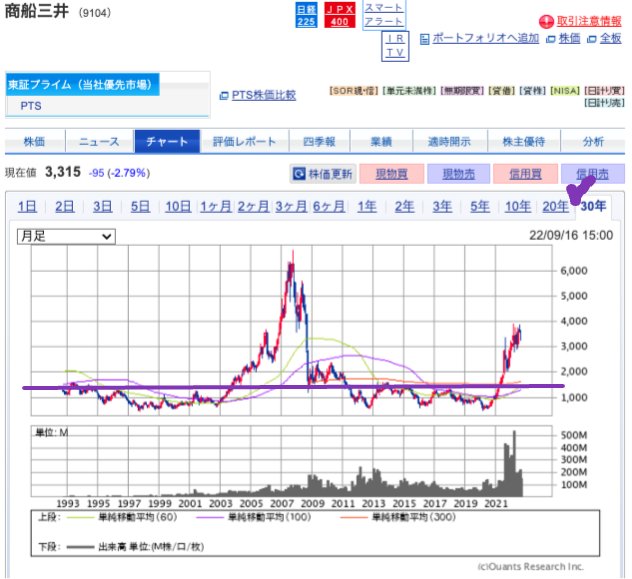The width and height of the screenshot is (632, 579).
Task: Select the 3日 chart period
Action: pos(103,207)
